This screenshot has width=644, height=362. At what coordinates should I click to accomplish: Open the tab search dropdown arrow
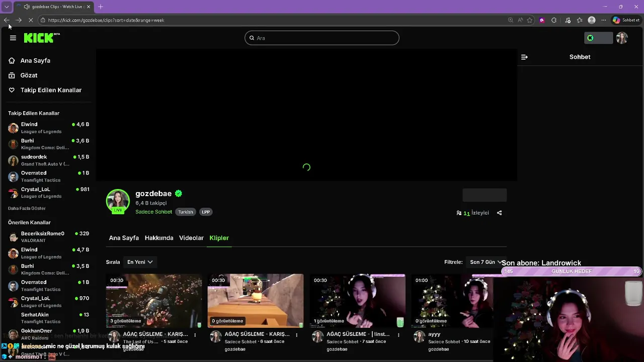[7, 7]
